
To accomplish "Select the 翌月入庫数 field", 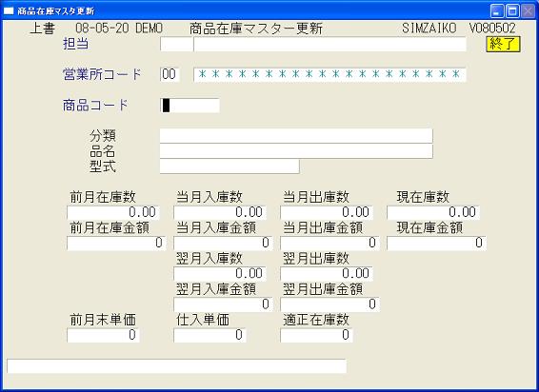I will [220, 274].
